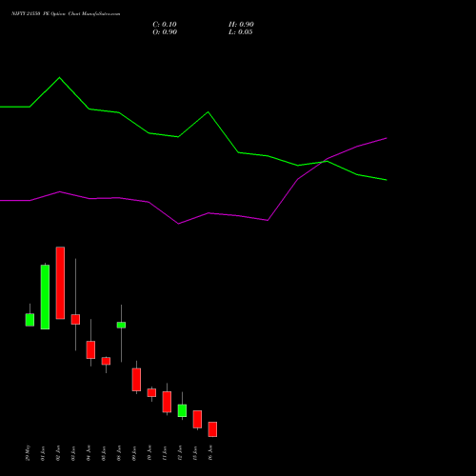The width and height of the screenshot is (476, 476).
Task: Select the '01 Jun' date label
Action: point(43,453)
